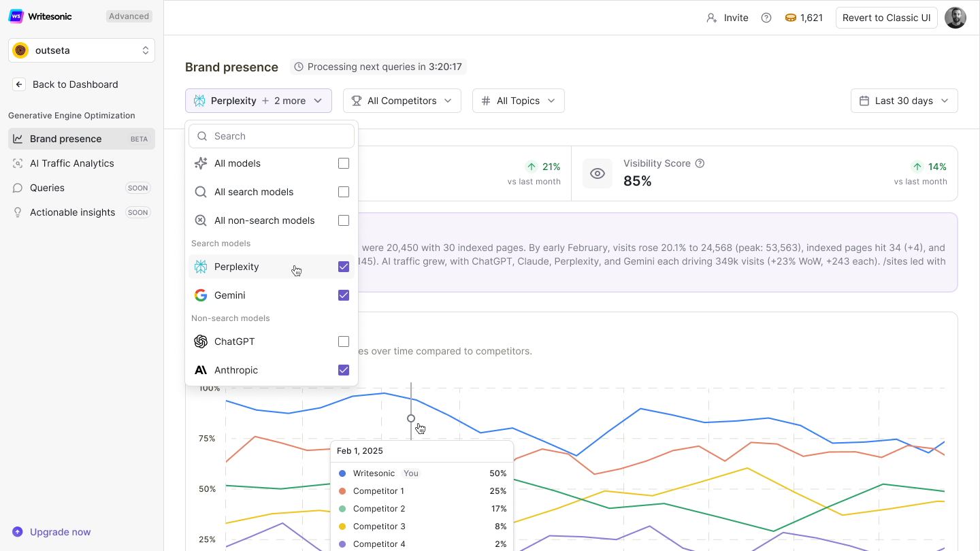Click the All models sparkle icon

coord(201,163)
